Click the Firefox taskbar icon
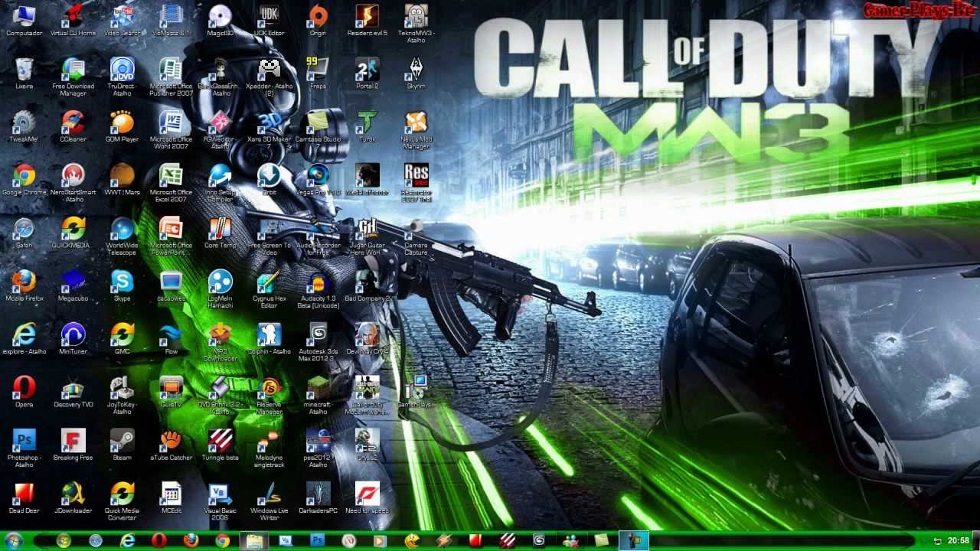The height and width of the screenshot is (551, 980). click(191, 541)
